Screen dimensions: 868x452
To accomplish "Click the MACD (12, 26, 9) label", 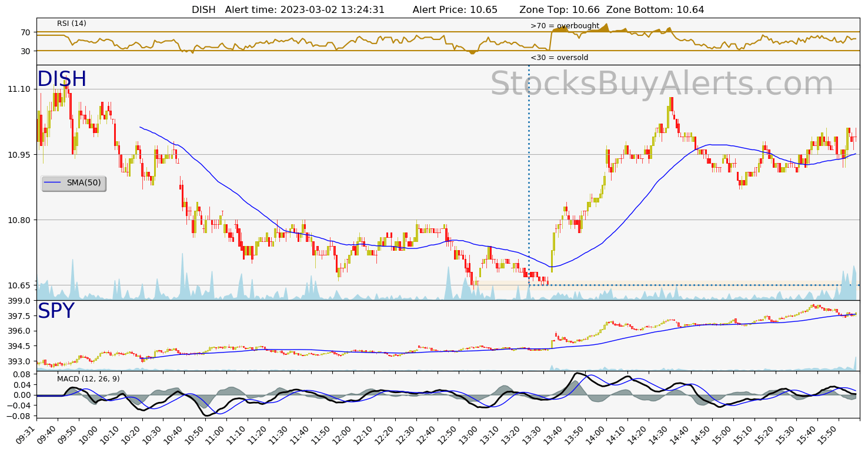I will tap(88, 379).
